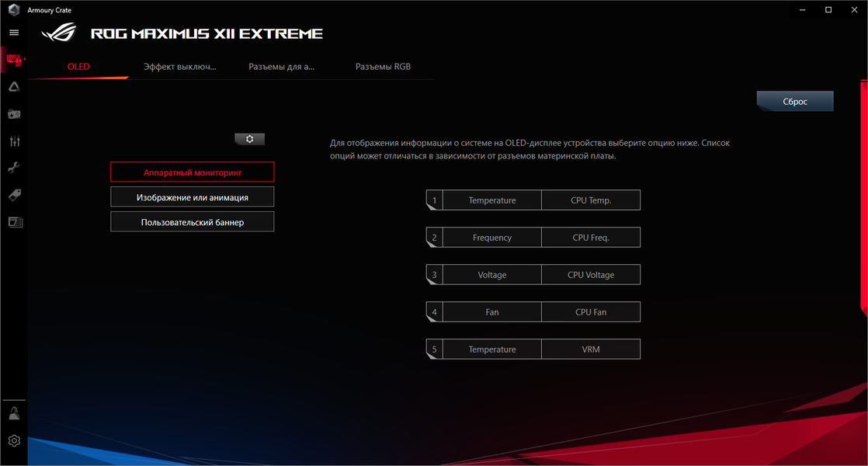Close the Armoury Crate window
The width and height of the screenshot is (868, 466).
tap(854, 9)
